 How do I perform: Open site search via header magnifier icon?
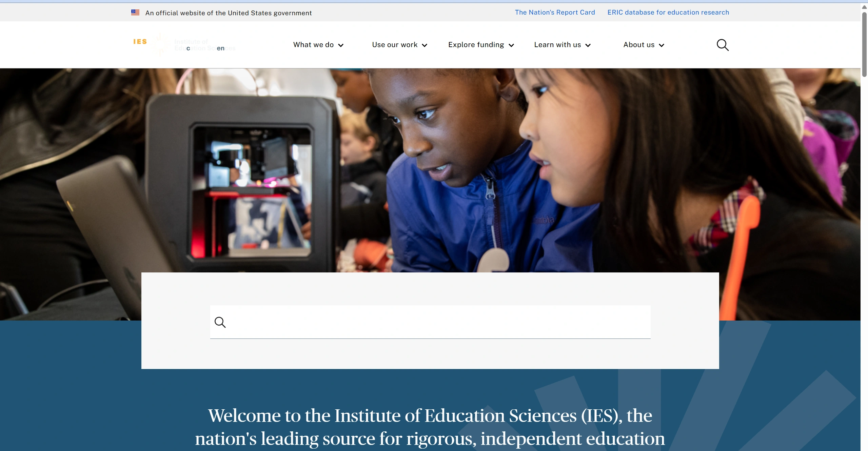tap(723, 45)
